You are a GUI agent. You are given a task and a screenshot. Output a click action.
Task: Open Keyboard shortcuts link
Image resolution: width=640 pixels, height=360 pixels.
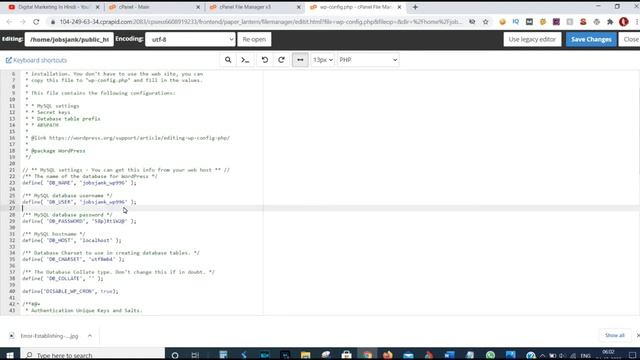(36, 60)
